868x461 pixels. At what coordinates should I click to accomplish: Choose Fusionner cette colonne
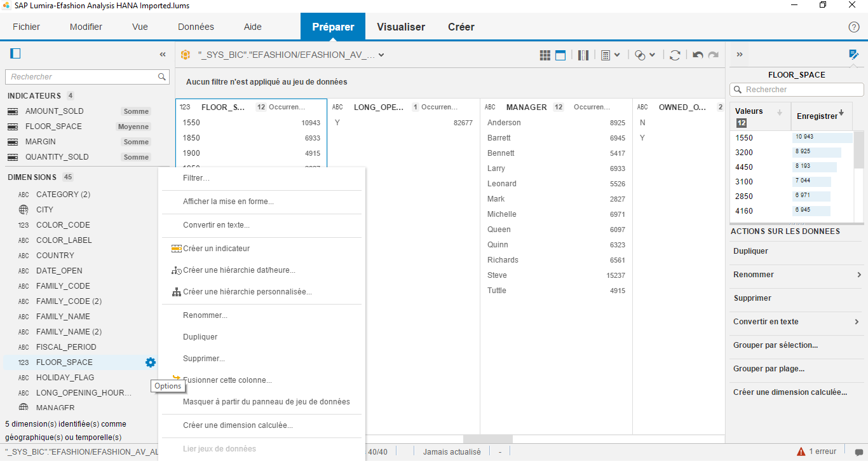coord(227,380)
